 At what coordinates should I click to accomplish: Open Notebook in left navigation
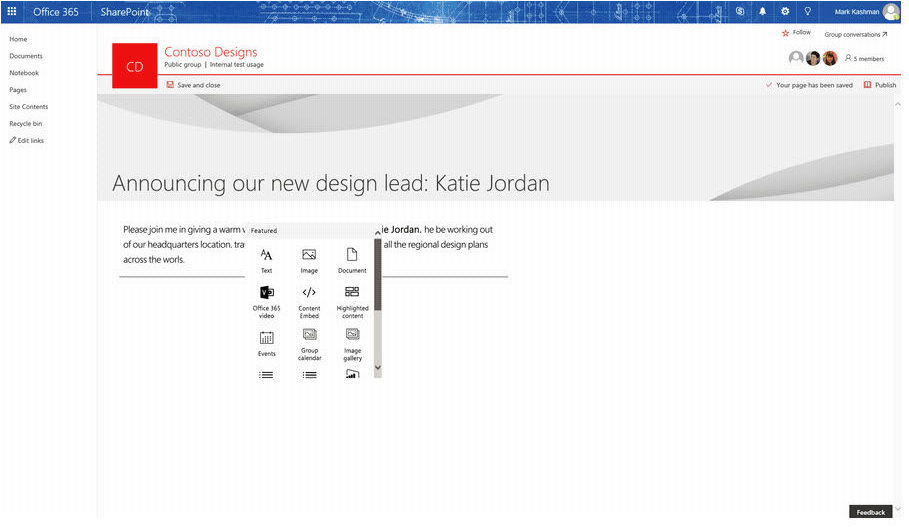click(24, 72)
